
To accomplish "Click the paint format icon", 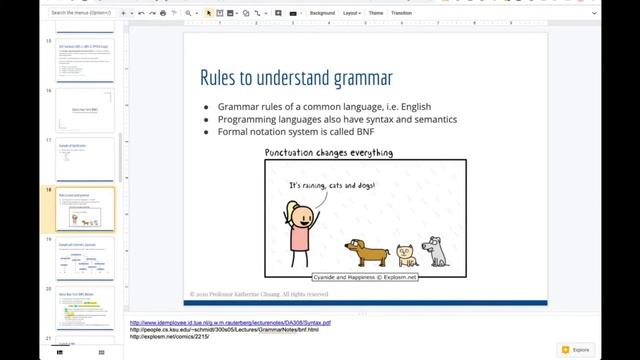I will click(x=174, y=13).
